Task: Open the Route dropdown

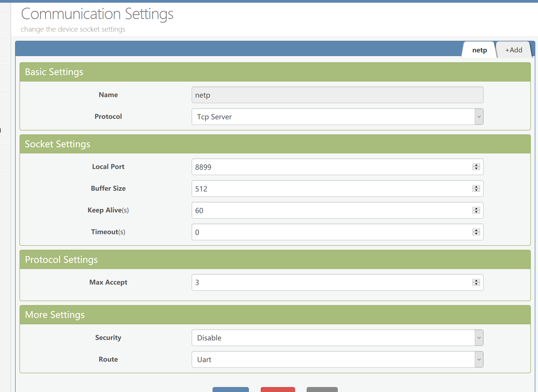Action: coord(337,359)
